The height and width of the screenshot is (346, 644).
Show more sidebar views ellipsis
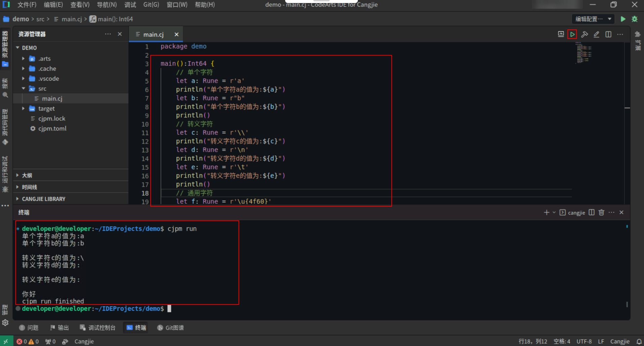coord(5,205)
